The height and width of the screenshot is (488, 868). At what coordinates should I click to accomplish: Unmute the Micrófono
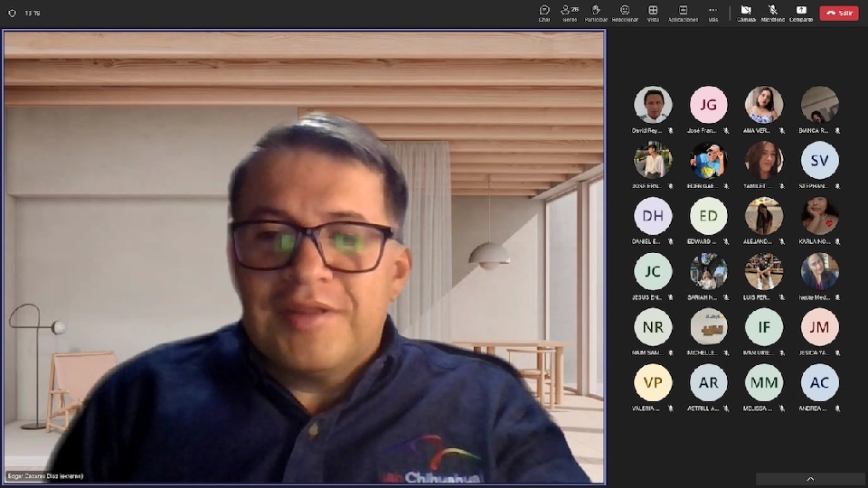(773, 13)
